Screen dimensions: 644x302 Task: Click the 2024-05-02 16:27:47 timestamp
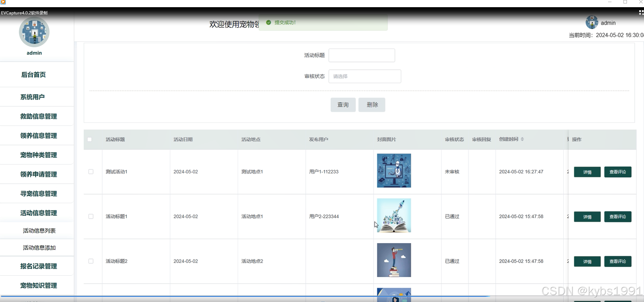pyautogui.click(x=521, y=172)
